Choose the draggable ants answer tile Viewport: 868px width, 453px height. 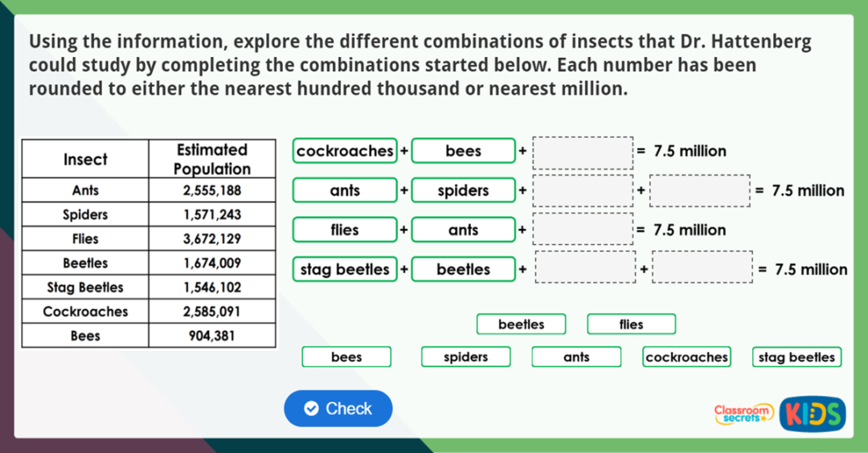pos(576,357)
